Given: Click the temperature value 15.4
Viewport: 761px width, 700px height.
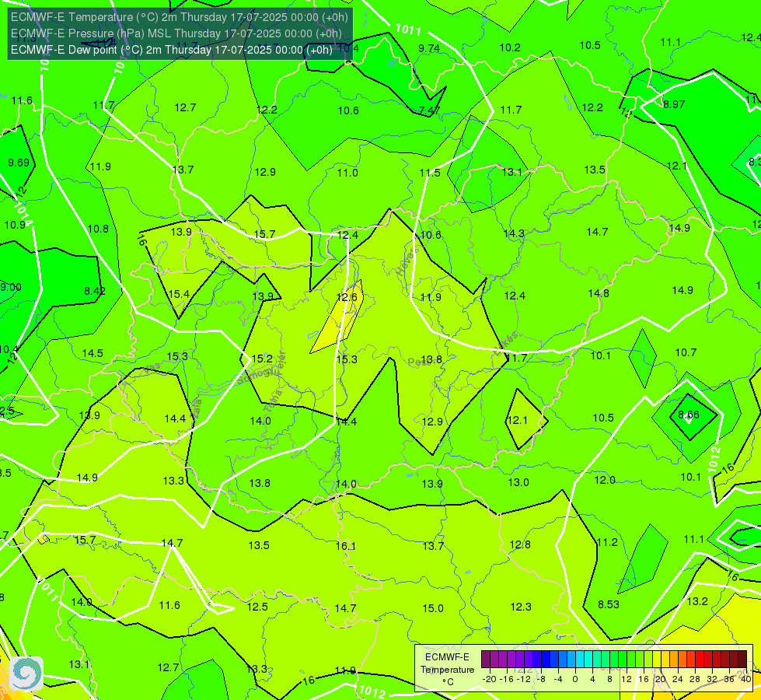Looking at the screenshot, I should pyautogui.click(x=179, y=294).
